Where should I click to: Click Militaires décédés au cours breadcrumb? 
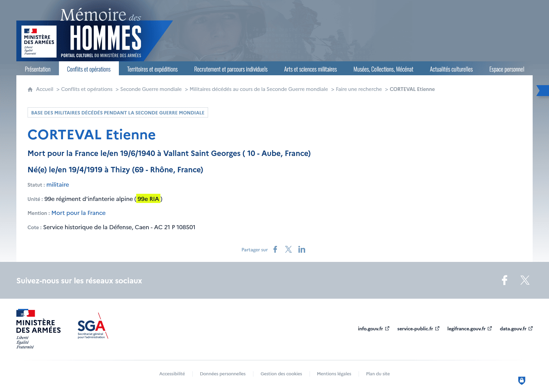pyautogui.click(x=259, y=89)
